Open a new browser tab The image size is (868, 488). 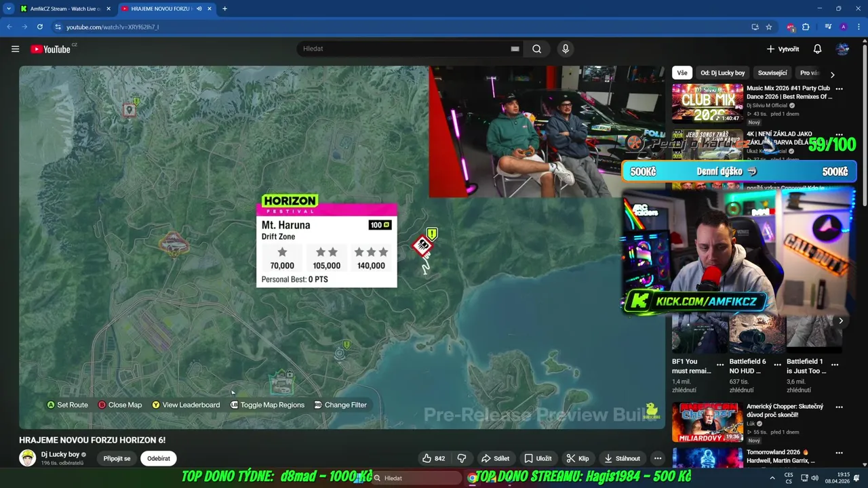(224, 9)
